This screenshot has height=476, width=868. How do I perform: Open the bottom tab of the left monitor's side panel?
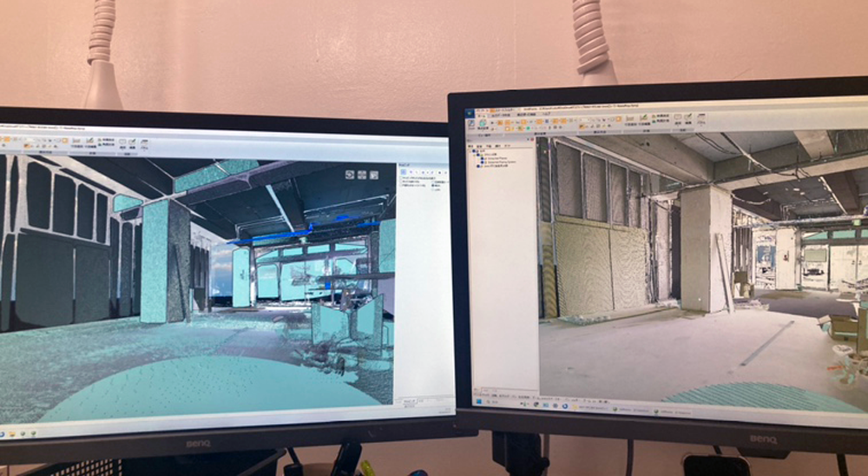coord(408,401)
